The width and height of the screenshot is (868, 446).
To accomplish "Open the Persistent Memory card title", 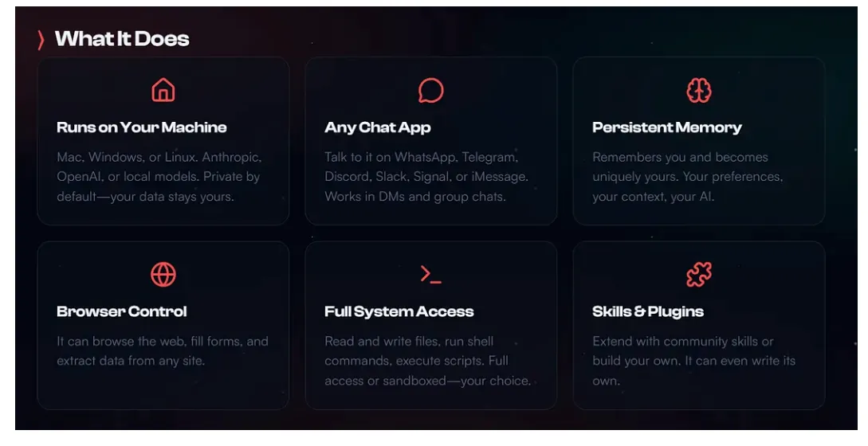I will 667,127.
